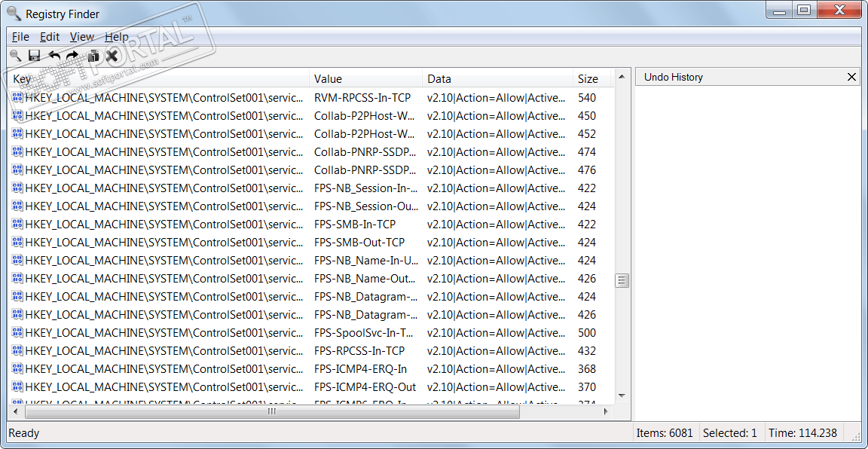Click the size cell showing 368
868x449 pixels.
coord(587,368)
